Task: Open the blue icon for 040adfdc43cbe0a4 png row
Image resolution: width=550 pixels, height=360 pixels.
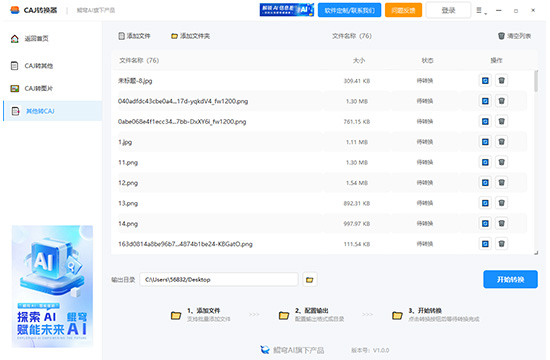Action: pos(485,101)
